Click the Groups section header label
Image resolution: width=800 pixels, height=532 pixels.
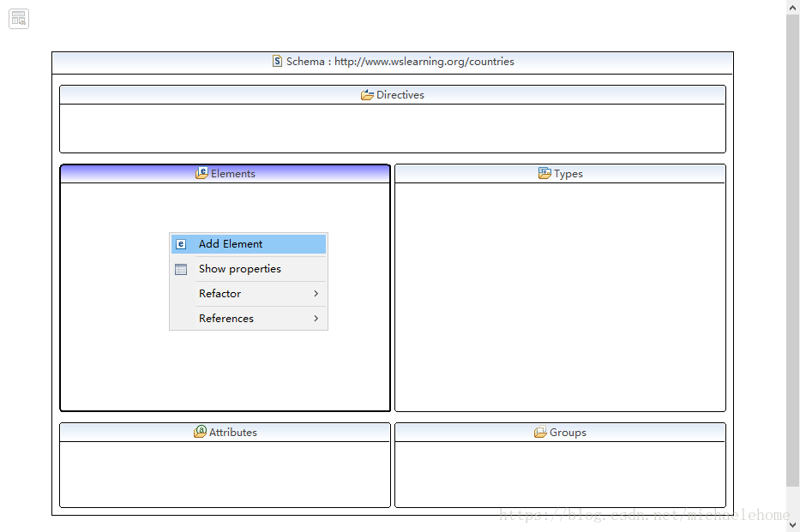point(568,432)
